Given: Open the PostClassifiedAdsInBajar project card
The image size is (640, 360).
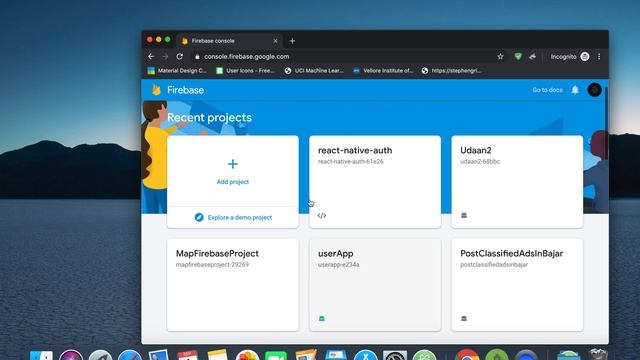Looking at the screenshot, I should tap(517, 285).
